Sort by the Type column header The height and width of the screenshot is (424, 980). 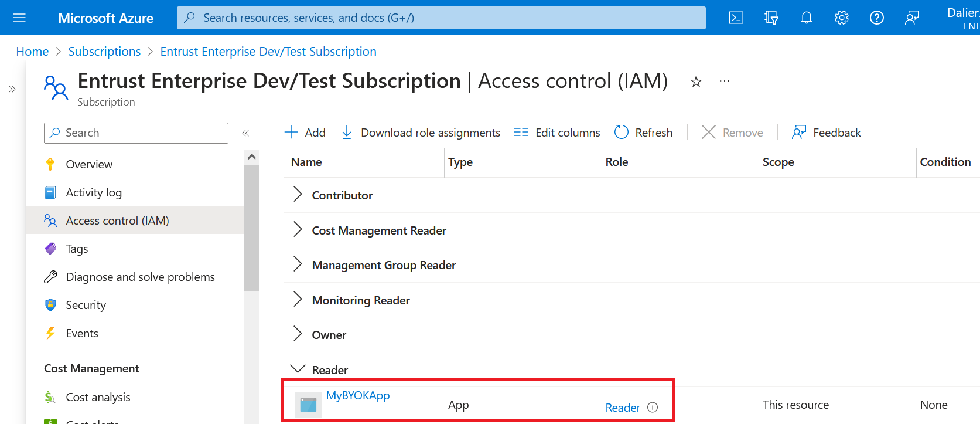coord(460,162)
